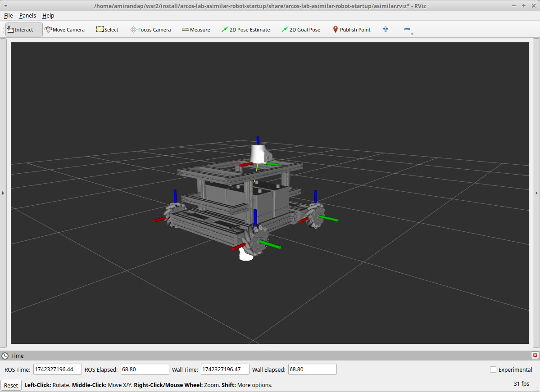Click the ROS Time field
The height and width of the screenshot is (392, 540).
(57, 369)
